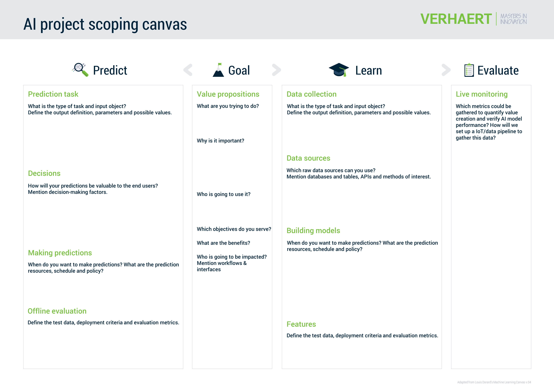Click the "Building models" heading
Viewport: 554px width, 392px height.
coord(313,230)
